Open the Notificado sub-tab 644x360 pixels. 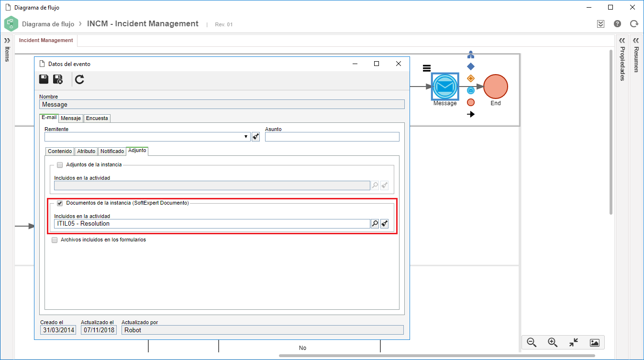click(112, 151)
